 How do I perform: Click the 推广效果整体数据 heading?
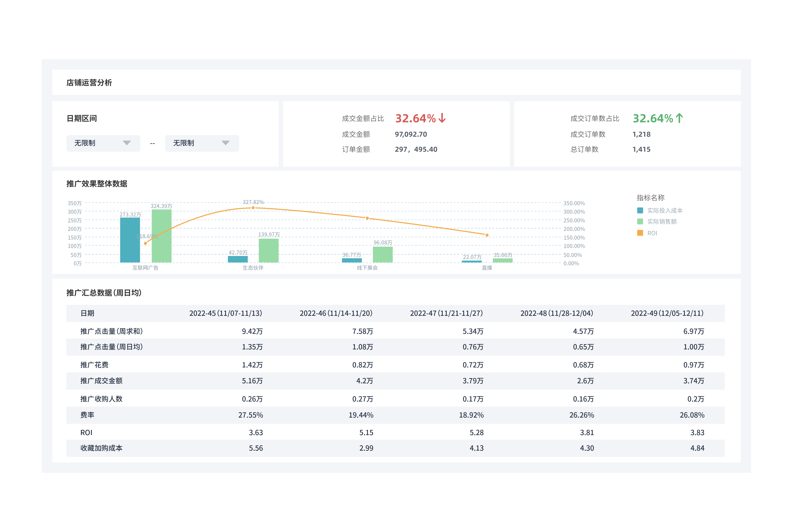pos(97,184)
